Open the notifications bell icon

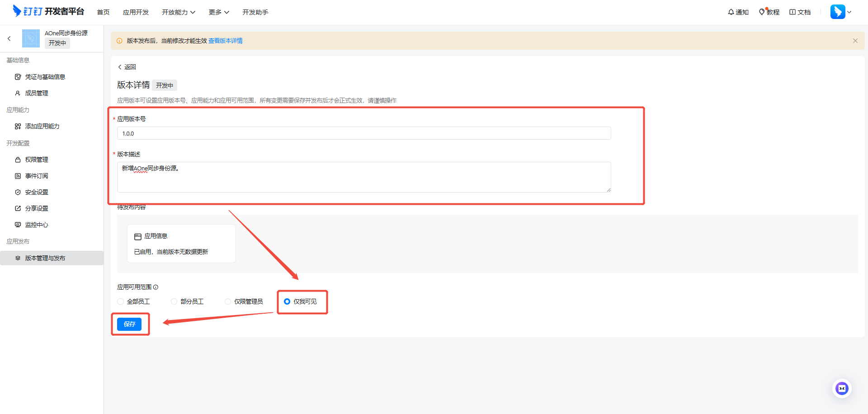[x=731, y=12]
